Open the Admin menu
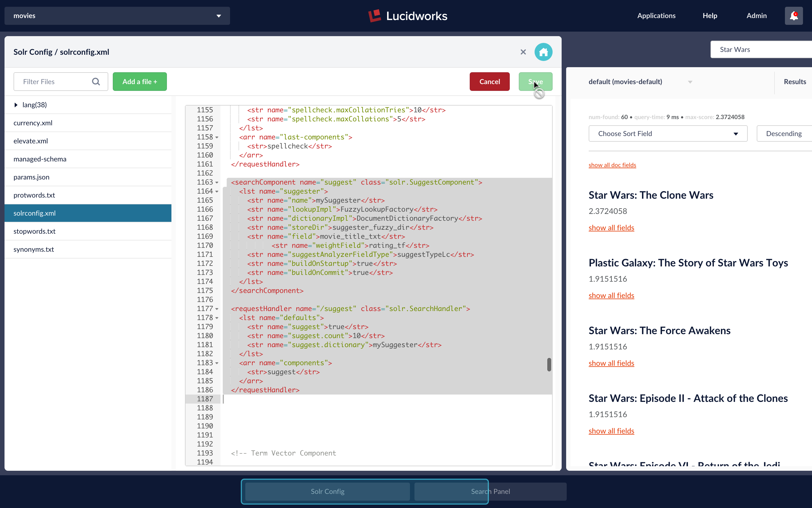Screen dimensions: 812x508 coord(756,16)
